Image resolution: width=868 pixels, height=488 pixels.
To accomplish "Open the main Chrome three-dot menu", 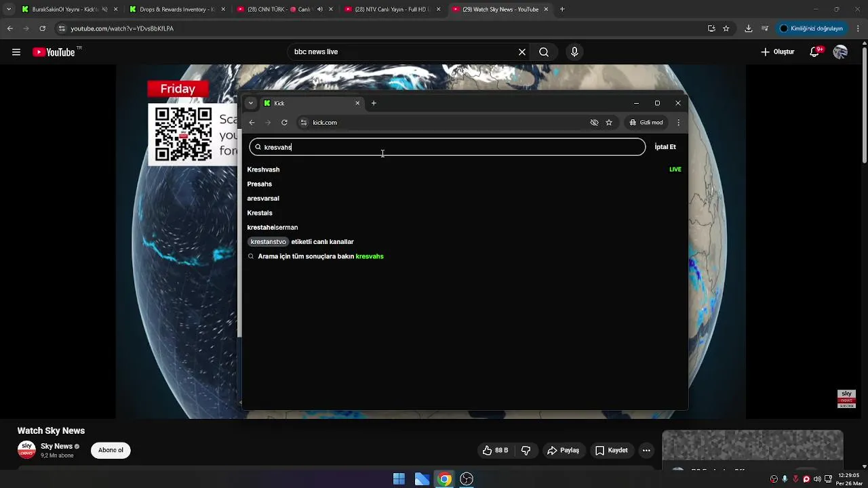I will coord(859,28).
